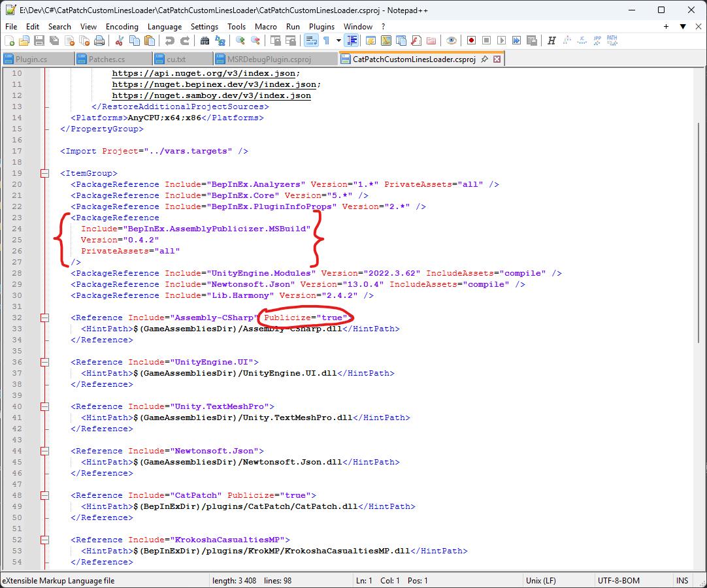Save the current file
The height and width of the screenshot is (588, 707).
(x=39, y=41)
